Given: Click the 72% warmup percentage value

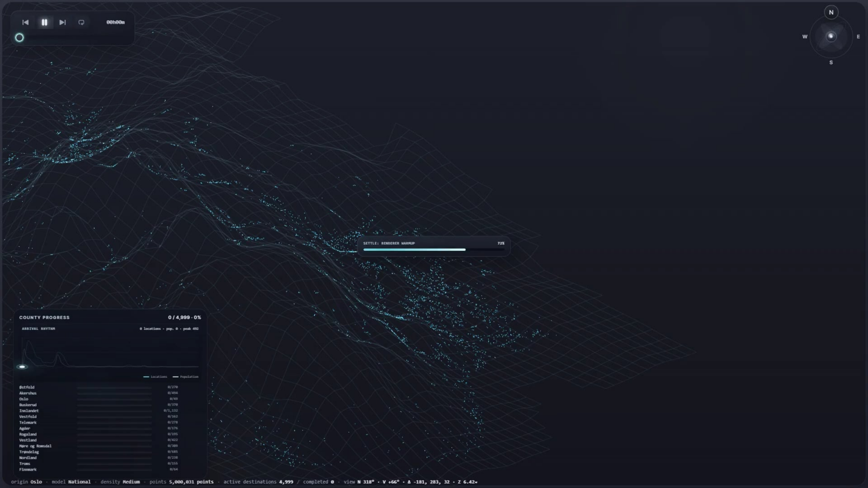Looking at the screenshot, I should 501,243.
